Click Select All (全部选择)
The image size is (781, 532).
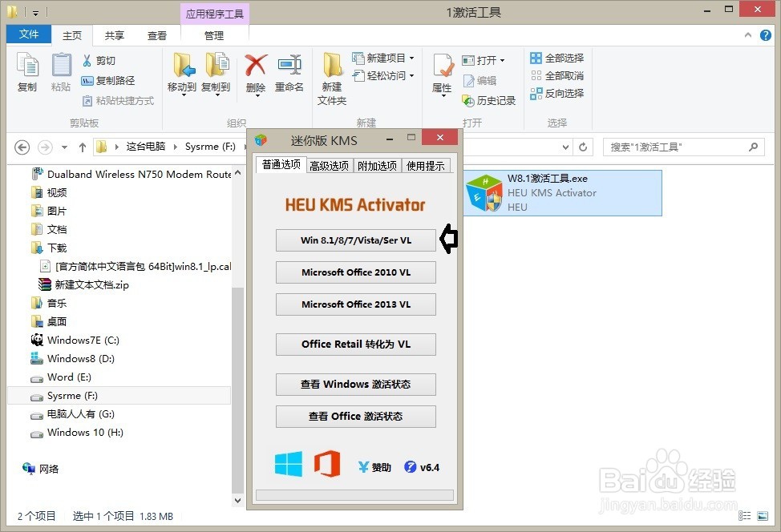point(556,58)
